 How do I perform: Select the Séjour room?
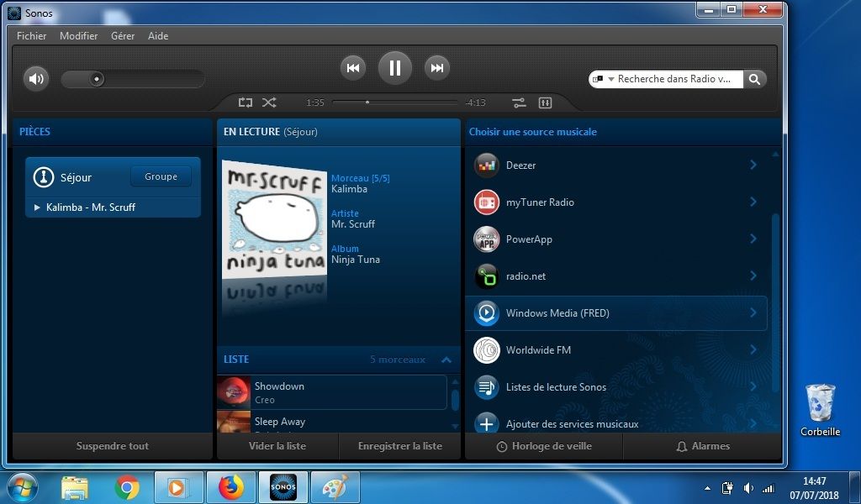tap(76, 177)
